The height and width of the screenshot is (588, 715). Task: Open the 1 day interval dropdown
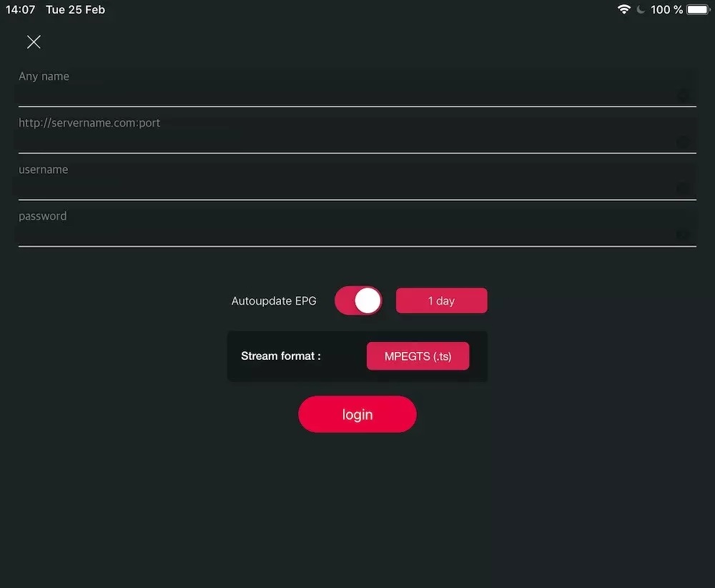coord(441,300)
